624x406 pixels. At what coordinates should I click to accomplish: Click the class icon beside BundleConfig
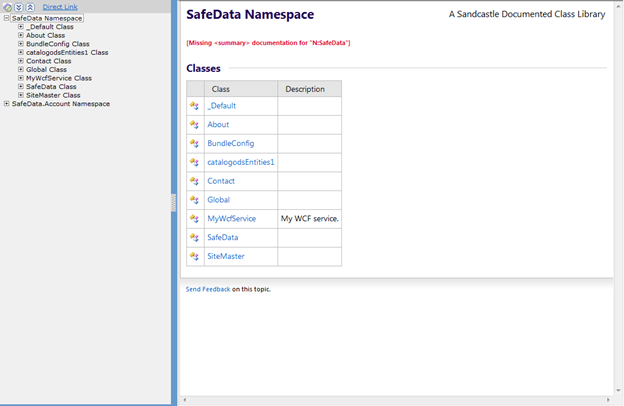(x=195, y=143)
